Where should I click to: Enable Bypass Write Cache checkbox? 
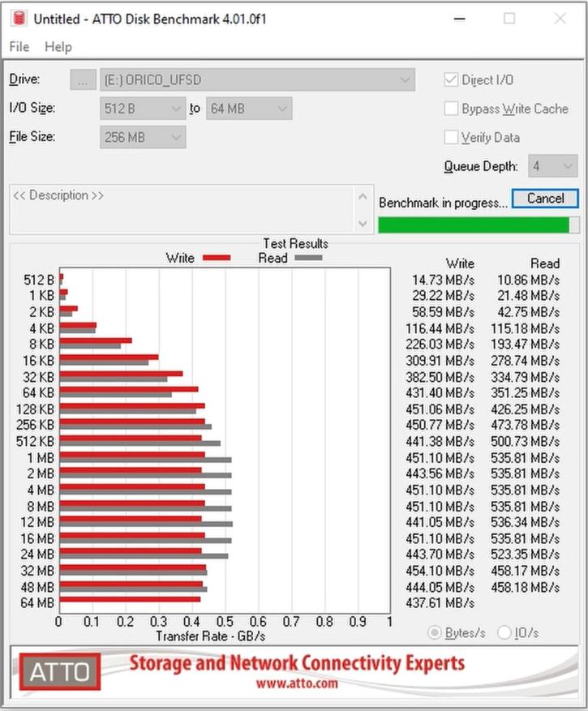tap(451, 109)
